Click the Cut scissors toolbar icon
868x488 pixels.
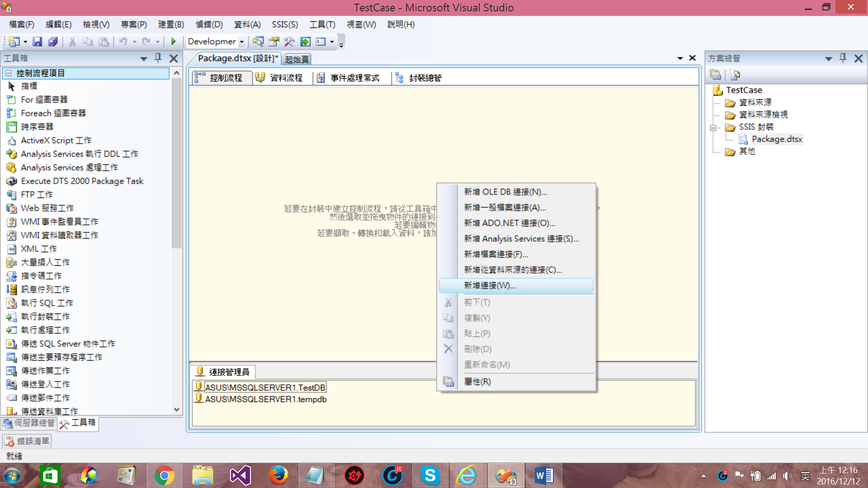click(72, 42)
